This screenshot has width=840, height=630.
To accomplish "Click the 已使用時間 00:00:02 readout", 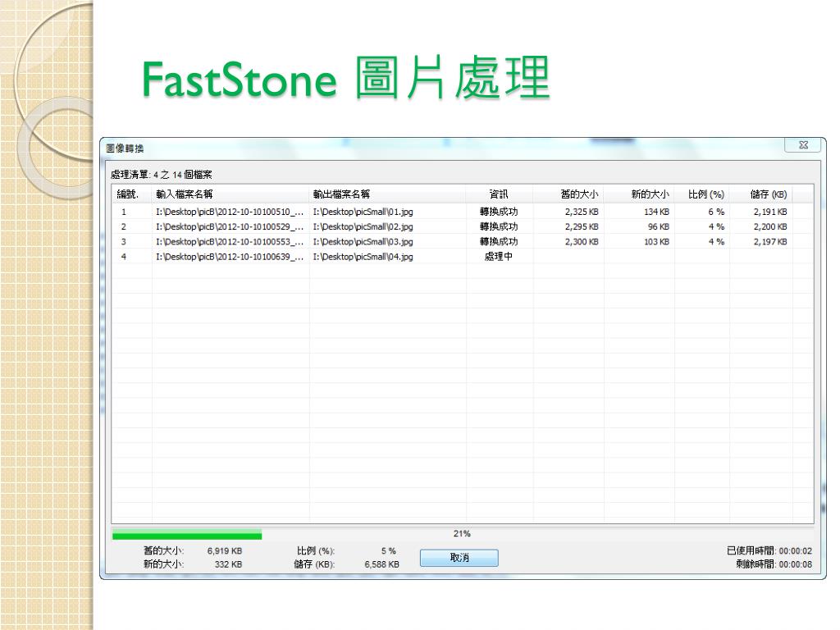I will [x=769, y=550].
